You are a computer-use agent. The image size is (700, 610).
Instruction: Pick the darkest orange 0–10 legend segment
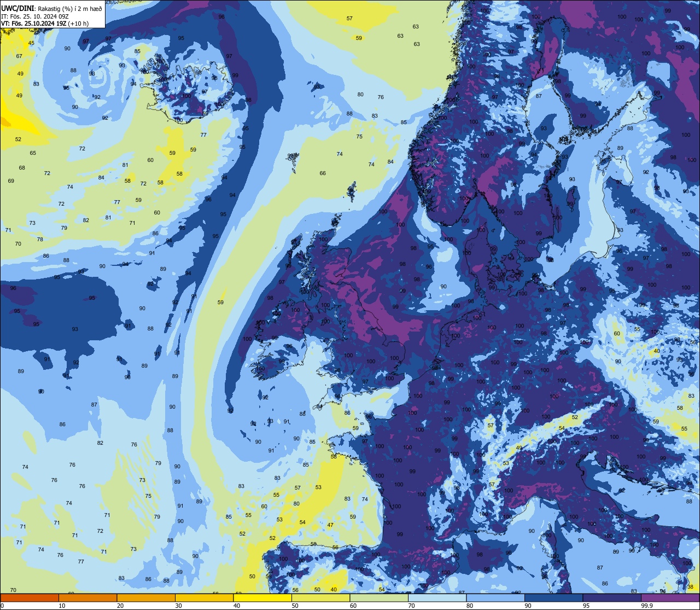30,597
